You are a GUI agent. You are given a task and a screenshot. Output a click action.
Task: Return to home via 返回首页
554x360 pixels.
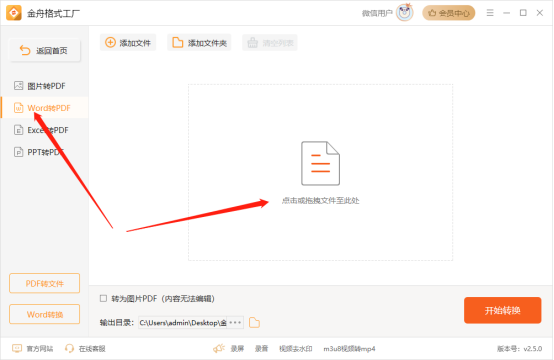(45, 51)
